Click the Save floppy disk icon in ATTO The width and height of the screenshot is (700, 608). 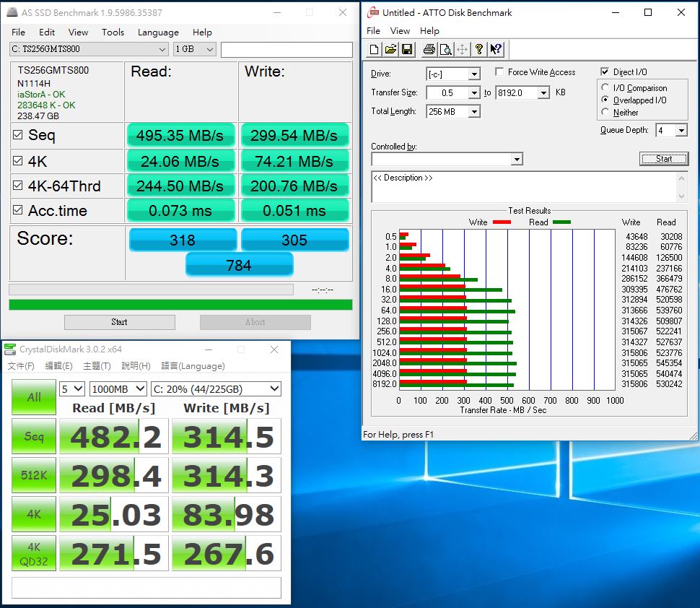pos(407,50)
